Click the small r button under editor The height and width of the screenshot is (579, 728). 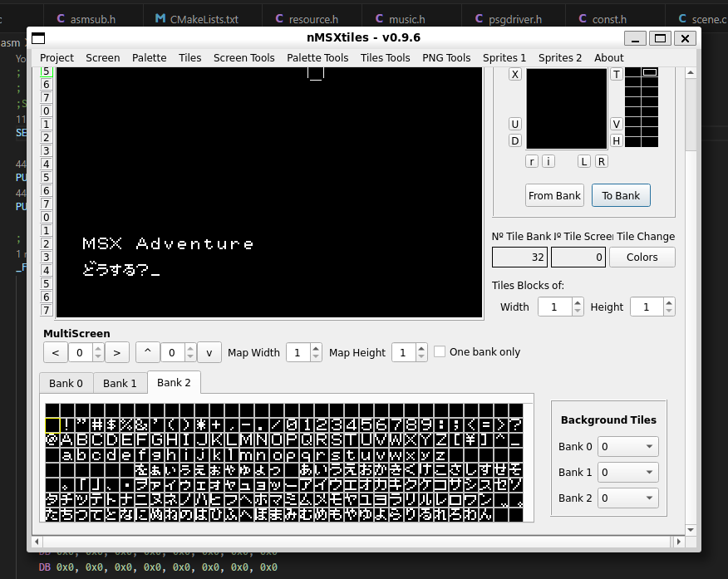532,161
